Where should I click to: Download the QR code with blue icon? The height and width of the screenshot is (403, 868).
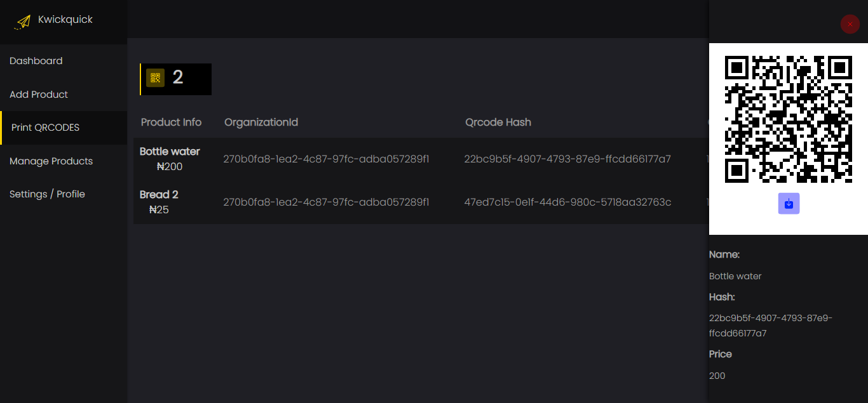(789, 204)
